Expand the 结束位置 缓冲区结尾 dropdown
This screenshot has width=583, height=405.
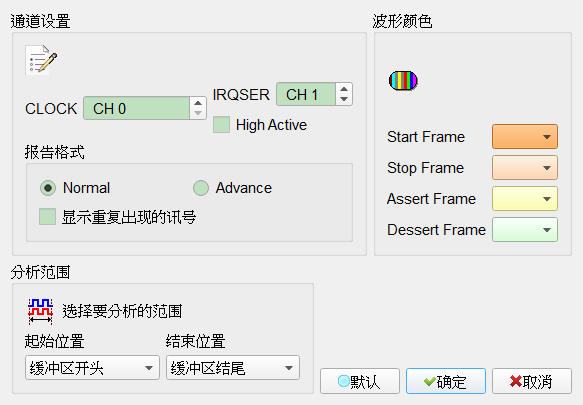pos(233,367)
